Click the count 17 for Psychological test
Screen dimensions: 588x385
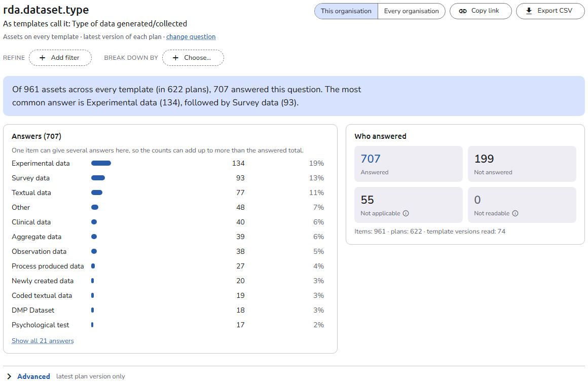(240, 325)
